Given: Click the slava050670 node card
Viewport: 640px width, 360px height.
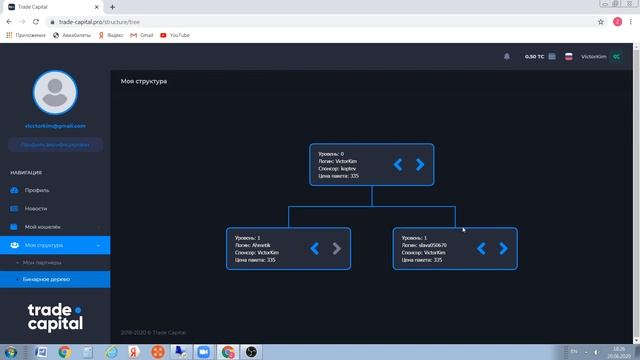Looking at the screenshot, I should point(455,248).
